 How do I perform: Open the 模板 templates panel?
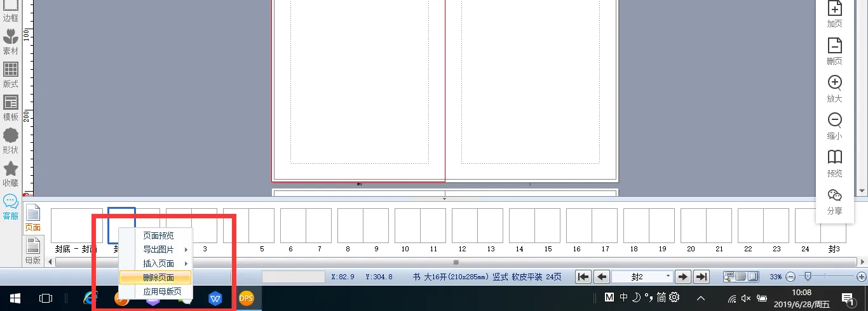[x=11, y=109]
